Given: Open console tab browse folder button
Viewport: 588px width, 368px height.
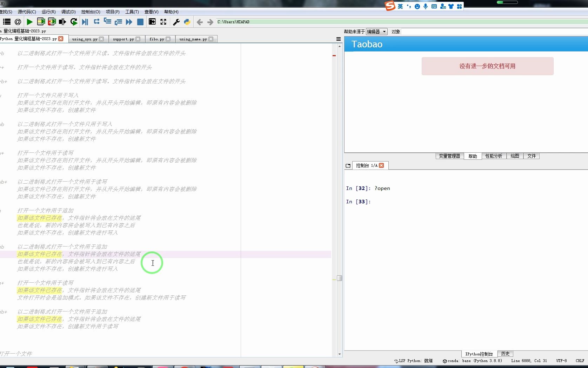Looking at the screenshot, I should point(348,166).
